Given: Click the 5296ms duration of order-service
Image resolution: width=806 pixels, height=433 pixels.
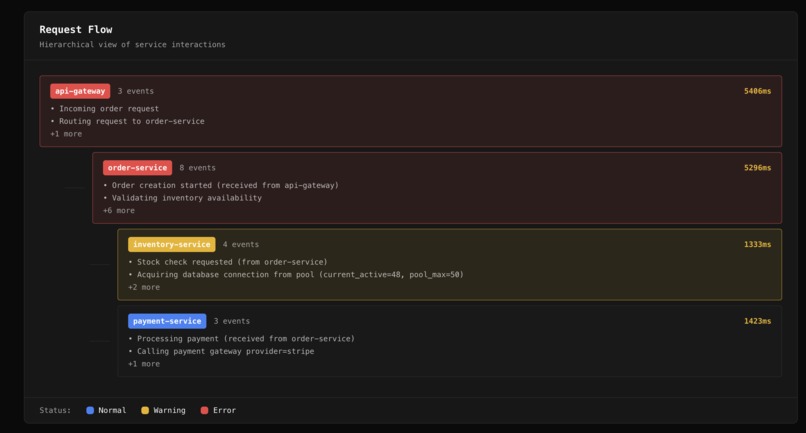Looking at the screenshot, I should (x=758, y=168).
